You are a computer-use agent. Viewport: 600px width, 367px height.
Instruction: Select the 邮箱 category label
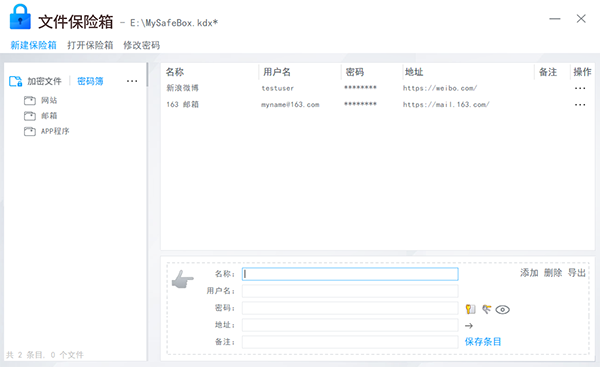(49, 116)
